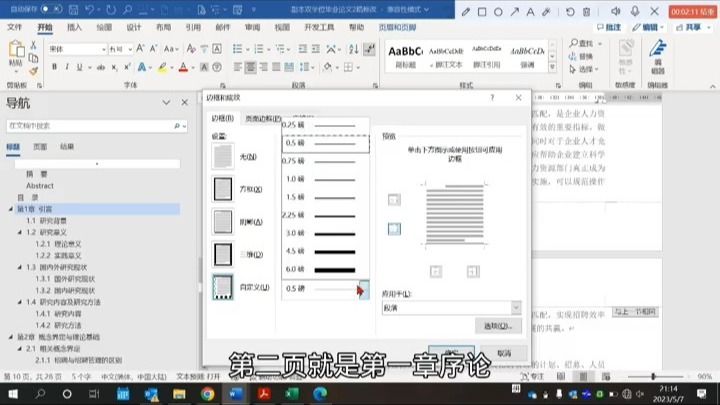
Task: Click the multilevel list icon
Action: (281, 49)
